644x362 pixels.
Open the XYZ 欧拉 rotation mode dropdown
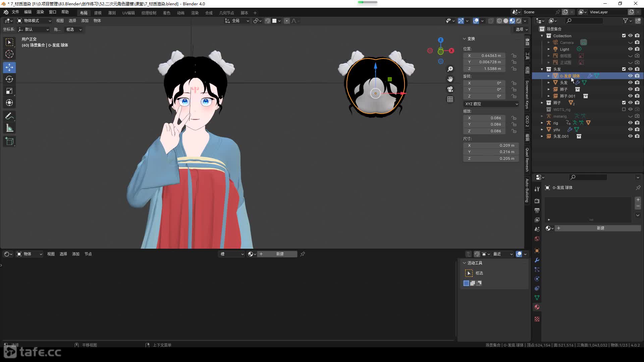pos(491,104)
